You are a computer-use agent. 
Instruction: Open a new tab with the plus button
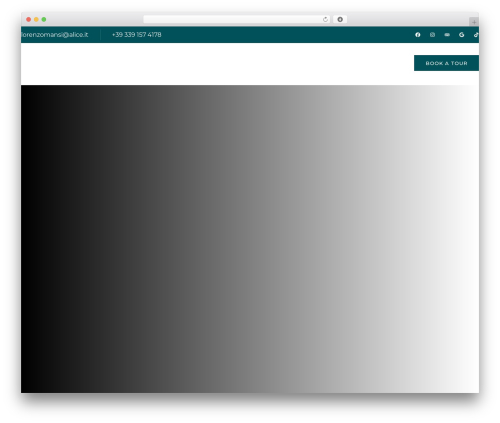(474, 22)
